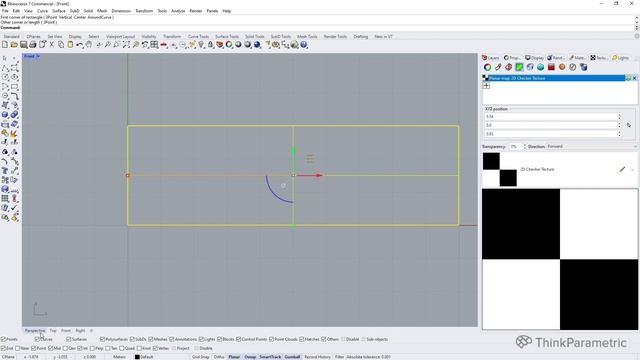Image resolution: width=640 pixels, height=360 pixels.
Task: Click the red box icon in panel
Action: coord(551,67)
